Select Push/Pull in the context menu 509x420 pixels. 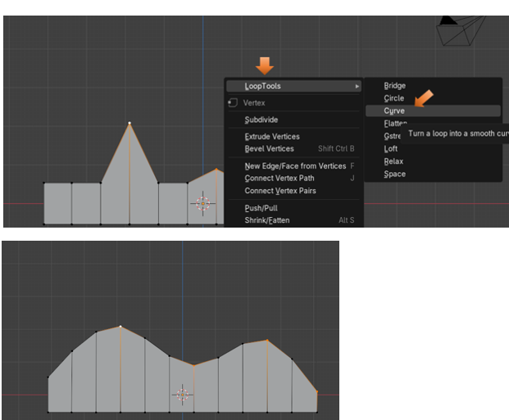coord(261,208)
